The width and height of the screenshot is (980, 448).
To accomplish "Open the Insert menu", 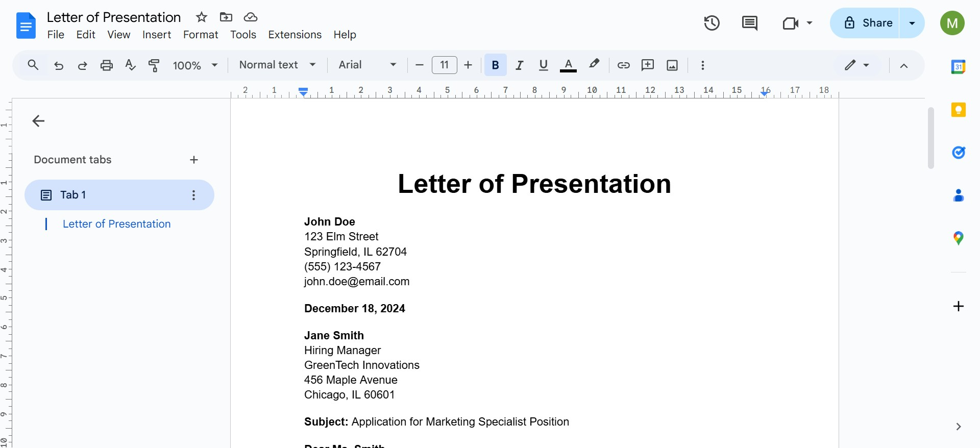I will (x=157, y=35).
